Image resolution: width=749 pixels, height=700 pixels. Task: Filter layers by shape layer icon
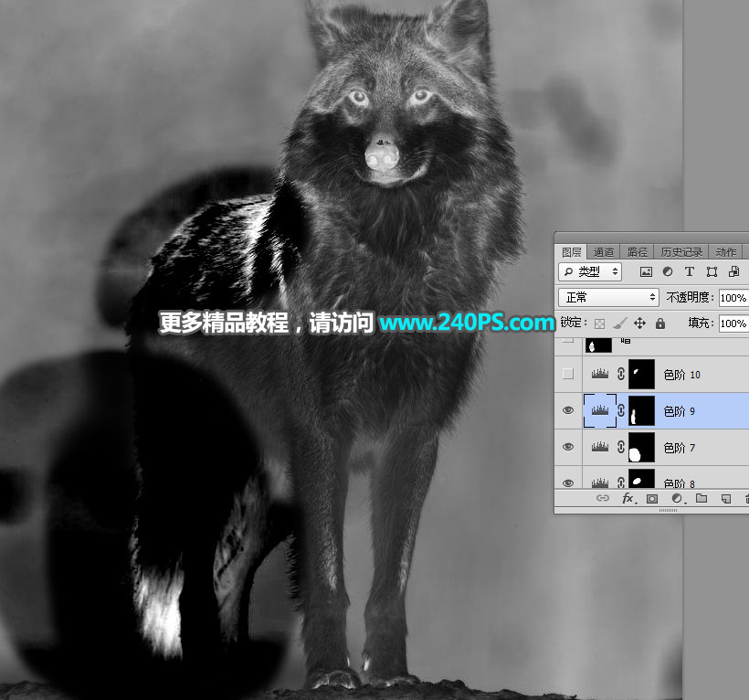[712, 272]
